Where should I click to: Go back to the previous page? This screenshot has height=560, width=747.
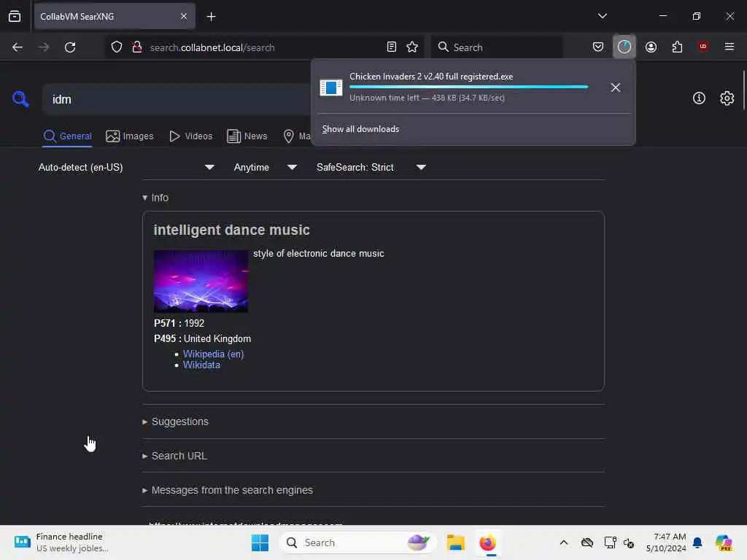click(x=18, y=47)
